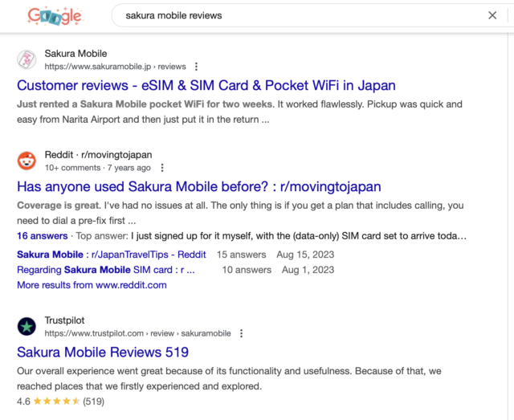514x420 pixels.
Task: Click the trustpilot.com URL breadcrumb
Action: click(x=137, y=332)
